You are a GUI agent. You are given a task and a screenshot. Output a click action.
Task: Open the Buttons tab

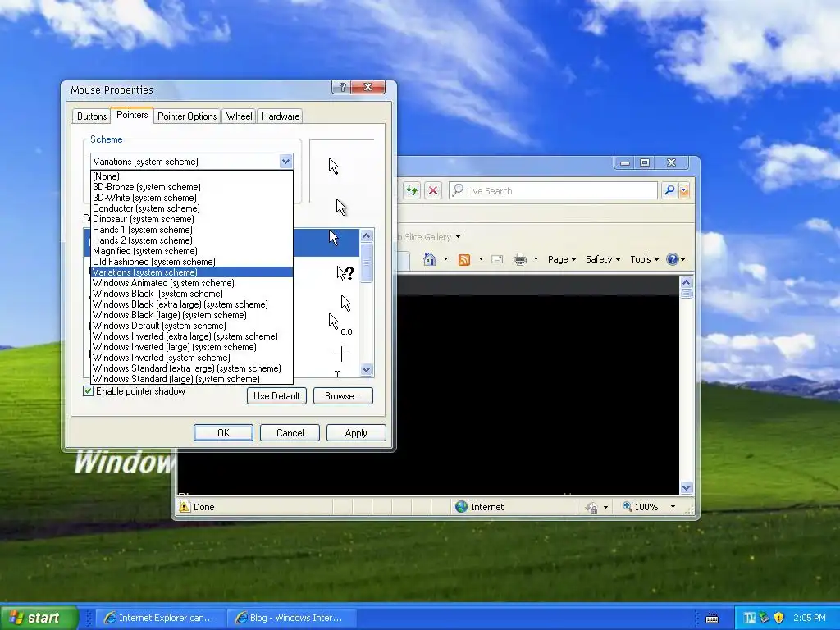92,116
